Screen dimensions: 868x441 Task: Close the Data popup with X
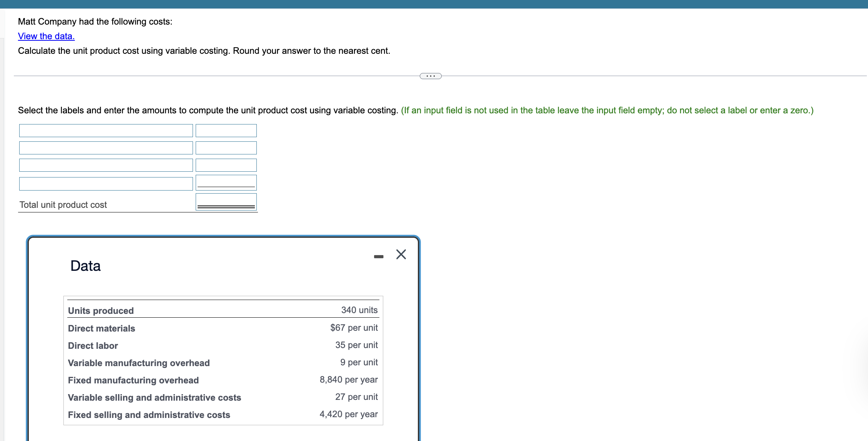tap(401, 254)
